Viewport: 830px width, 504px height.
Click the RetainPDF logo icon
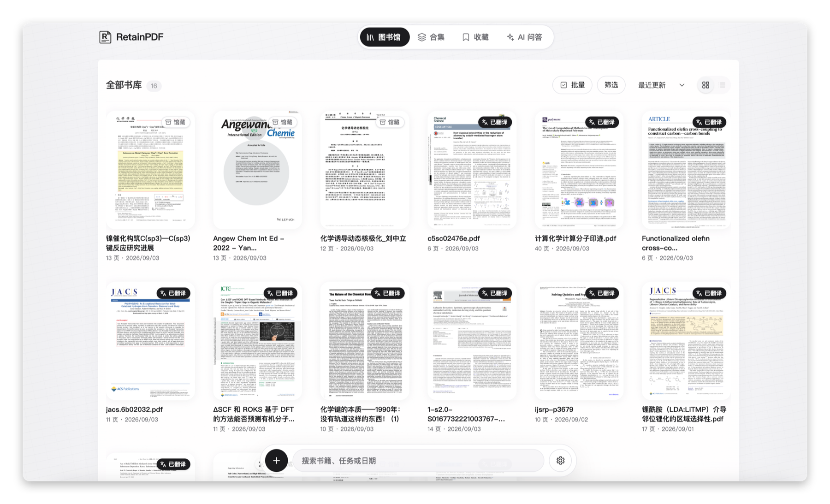105,37
